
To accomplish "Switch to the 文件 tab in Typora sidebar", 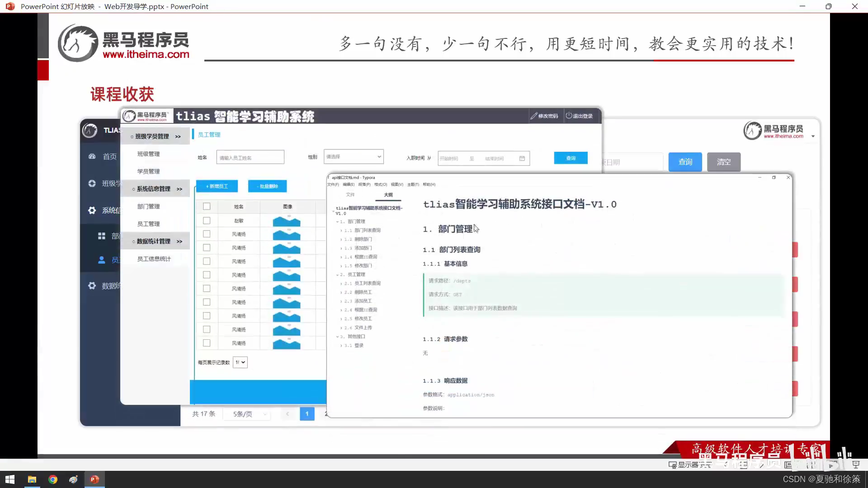I will [350, 195].
